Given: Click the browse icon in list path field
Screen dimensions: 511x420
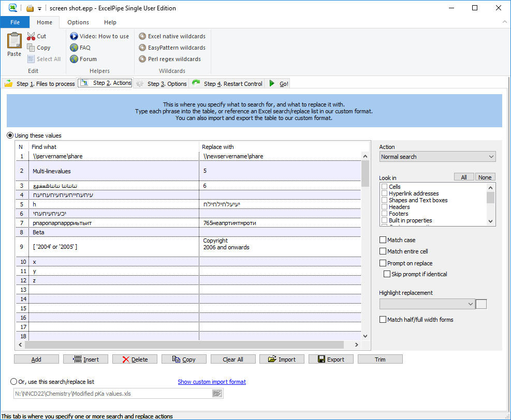Looking at the screenshot, I should (217, 394).
